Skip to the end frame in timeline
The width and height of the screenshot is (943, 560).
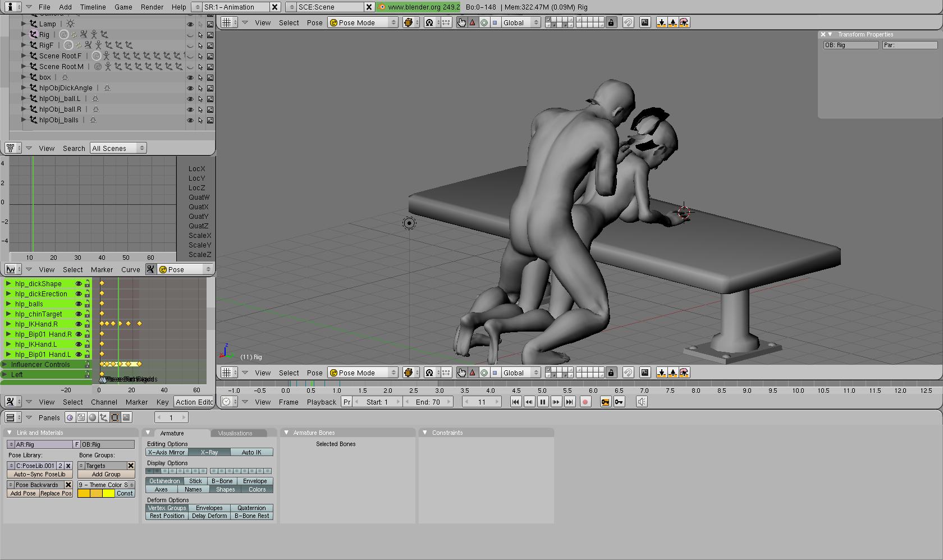click(569, 402)
